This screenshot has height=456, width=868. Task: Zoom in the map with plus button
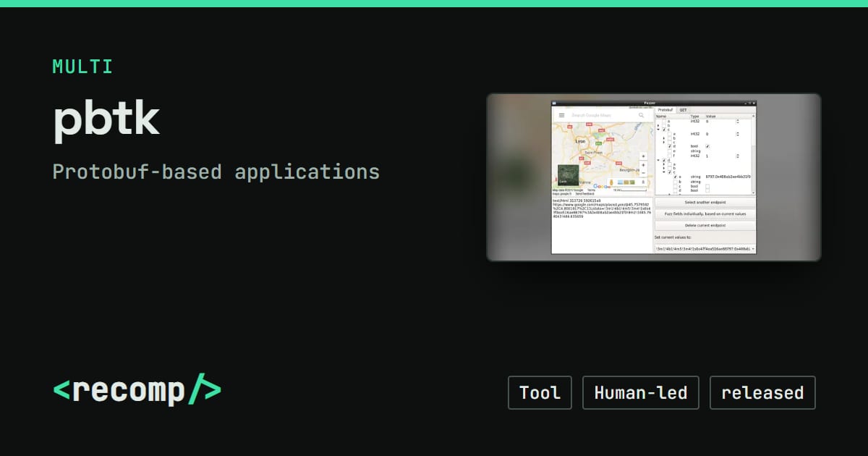(x=643, y=165)
